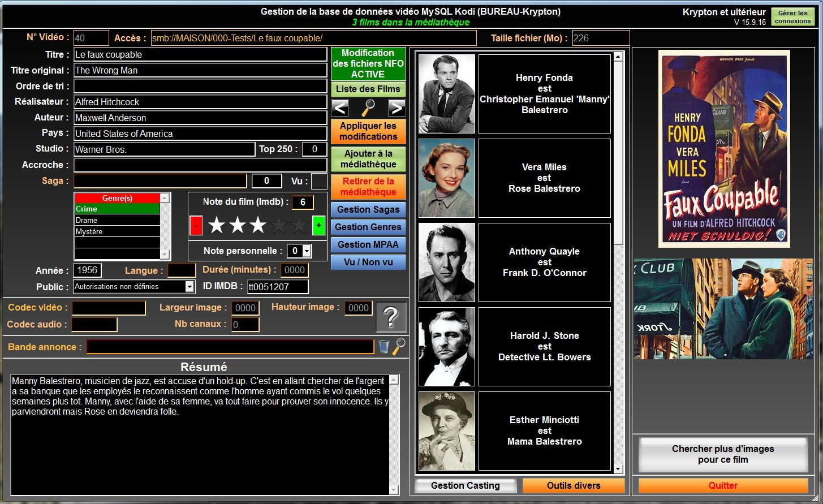Image resolution: width=823 pixels, height=504 pixels.
Task: Select Harold J. Stone actor photo
Action: tap(447, 347)
